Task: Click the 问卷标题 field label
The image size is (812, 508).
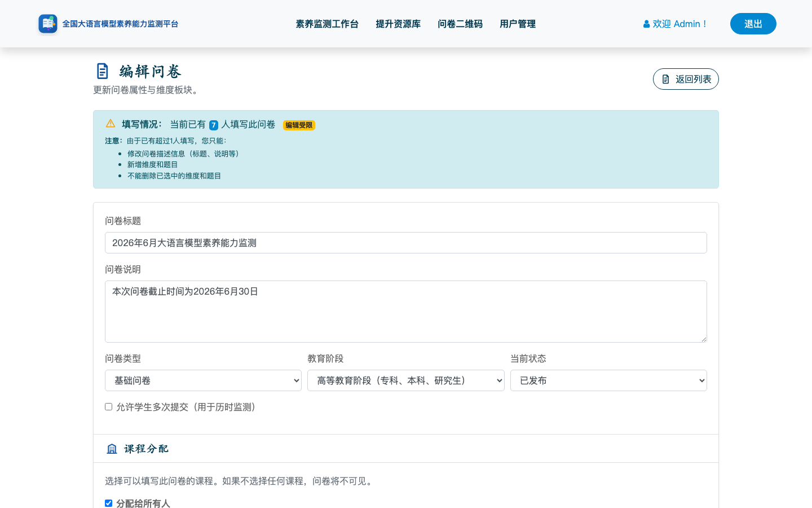Action: click(x=123, y=221)
